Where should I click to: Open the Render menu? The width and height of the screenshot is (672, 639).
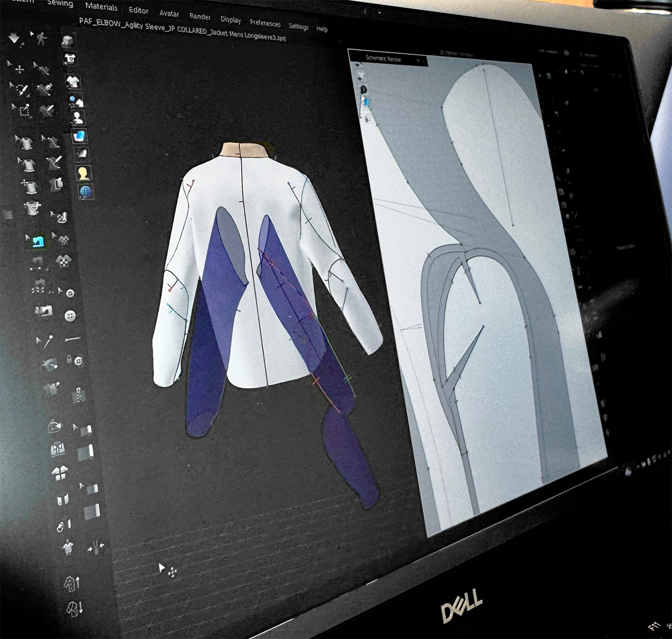tap(200, 17)
